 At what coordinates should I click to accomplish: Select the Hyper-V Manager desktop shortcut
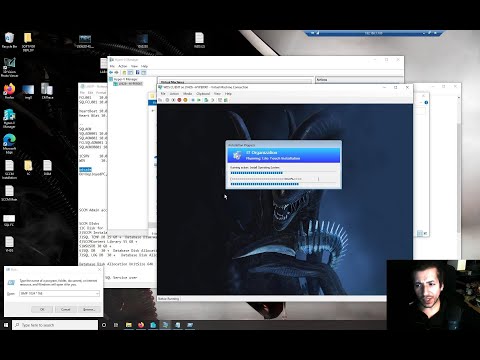9,119
